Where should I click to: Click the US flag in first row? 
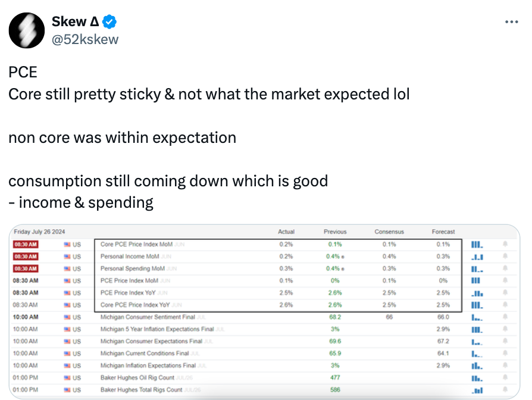pyautogui.click(x=67, y=245)
